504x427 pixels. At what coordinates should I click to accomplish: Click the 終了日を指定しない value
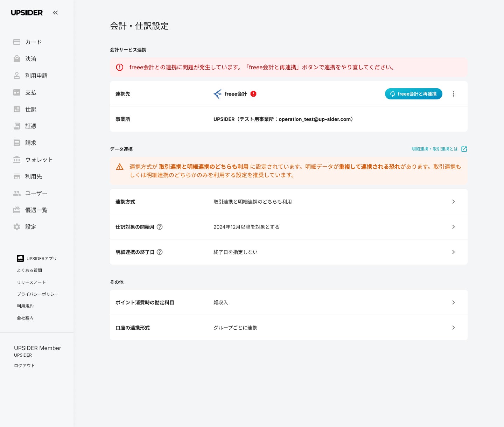tap(236, 252)
